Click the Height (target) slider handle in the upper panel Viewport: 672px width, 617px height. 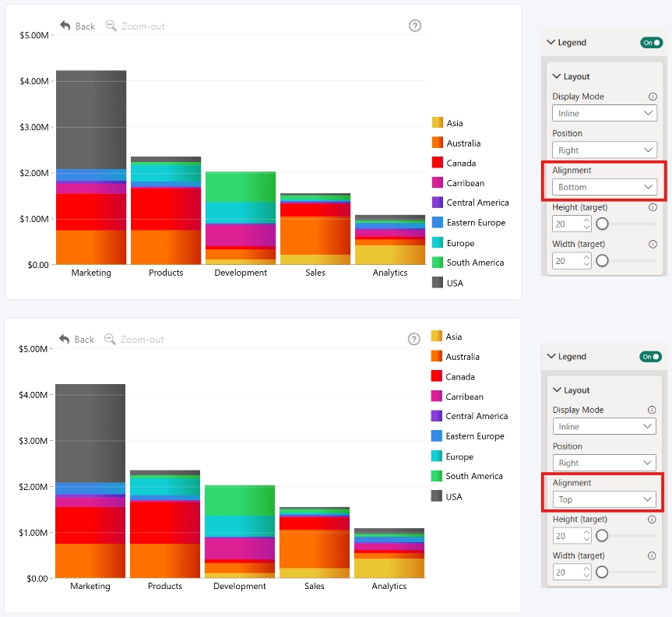click(602, 224)
